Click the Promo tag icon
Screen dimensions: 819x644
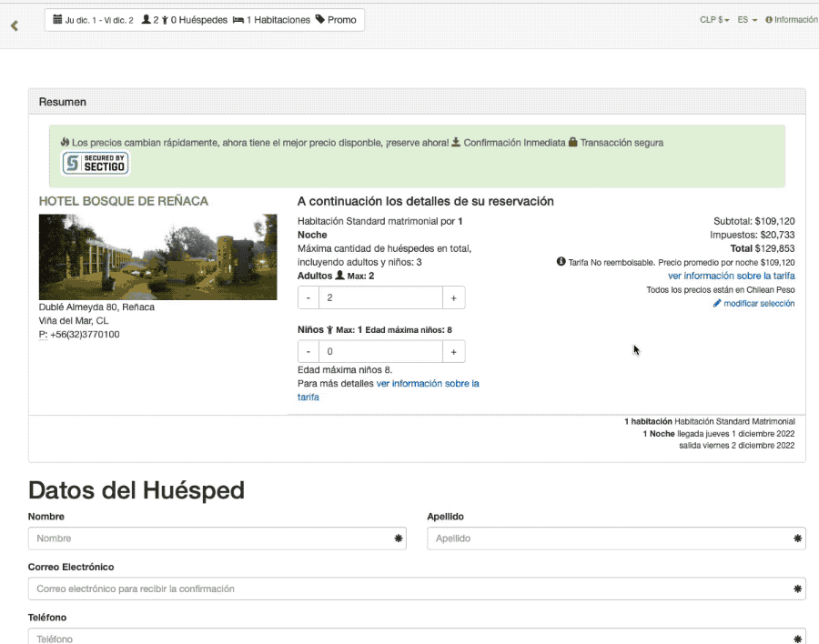[x=320, y=19]
